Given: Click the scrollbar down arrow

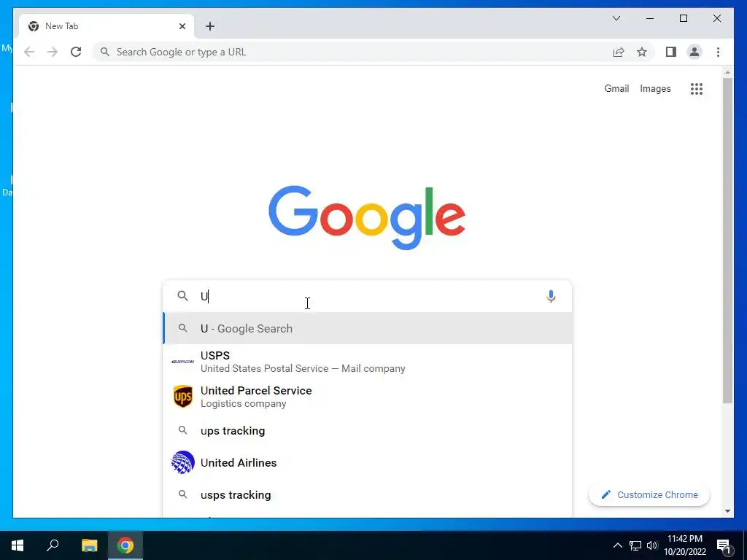Looking at the screenshot, I should pos(727,511).
